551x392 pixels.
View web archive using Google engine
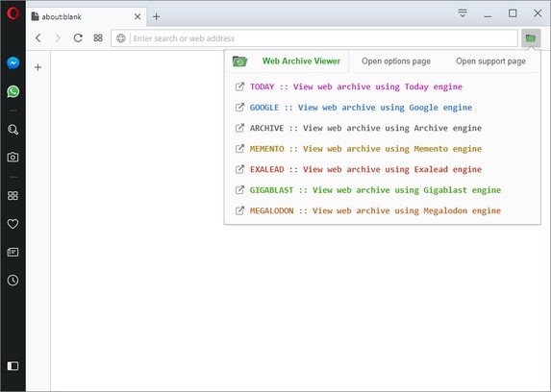coord(361,108)
